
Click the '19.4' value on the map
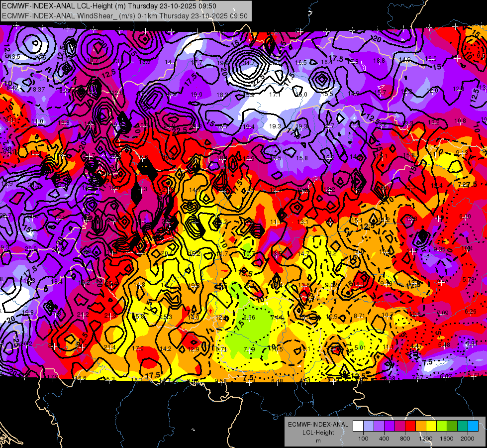[x=248, y=126]
